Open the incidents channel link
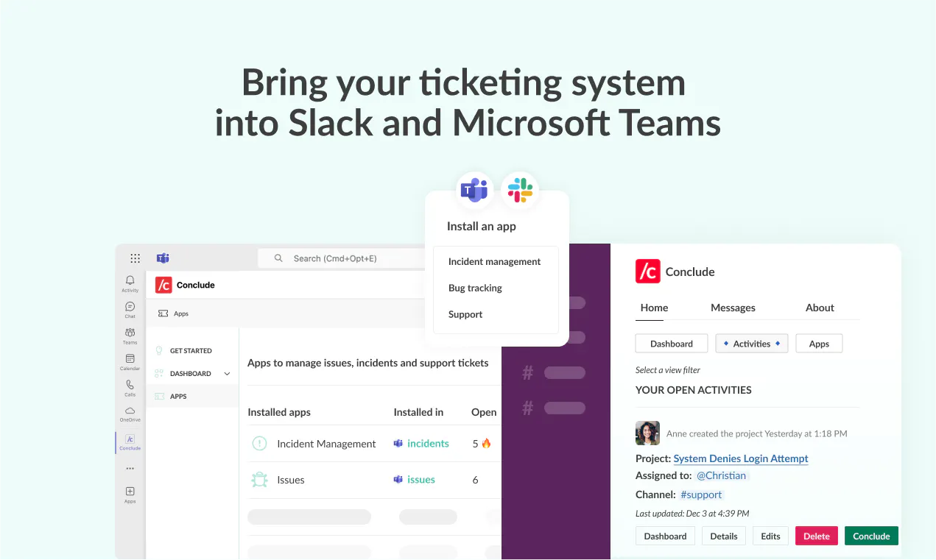 [428, 444]
